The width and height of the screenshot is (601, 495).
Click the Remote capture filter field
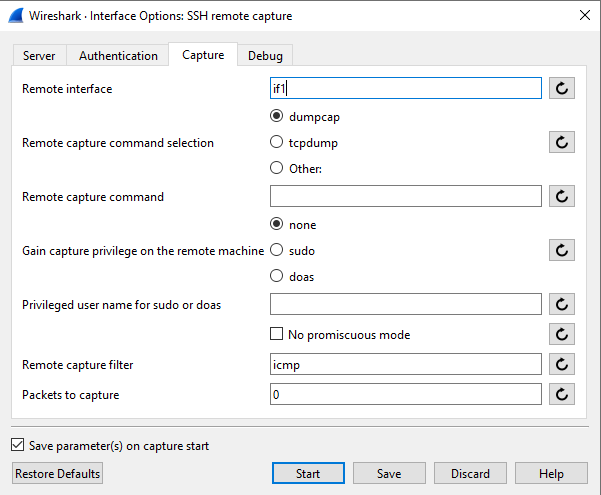tap(406, 364)
